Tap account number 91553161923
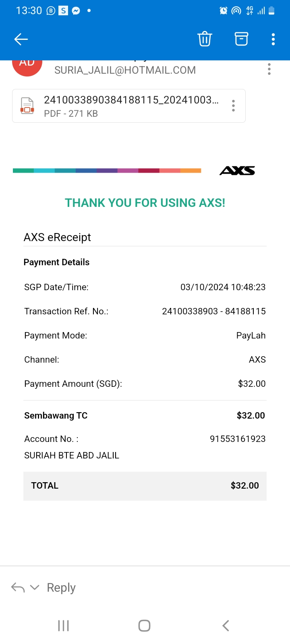 coord(238,439)
